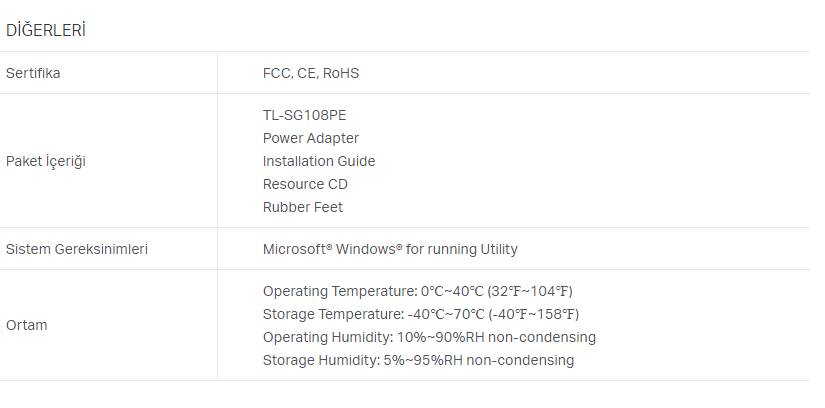Click the Power Adapter text line
The width and height of the screenshot is (825, 408).
point(311,138)
